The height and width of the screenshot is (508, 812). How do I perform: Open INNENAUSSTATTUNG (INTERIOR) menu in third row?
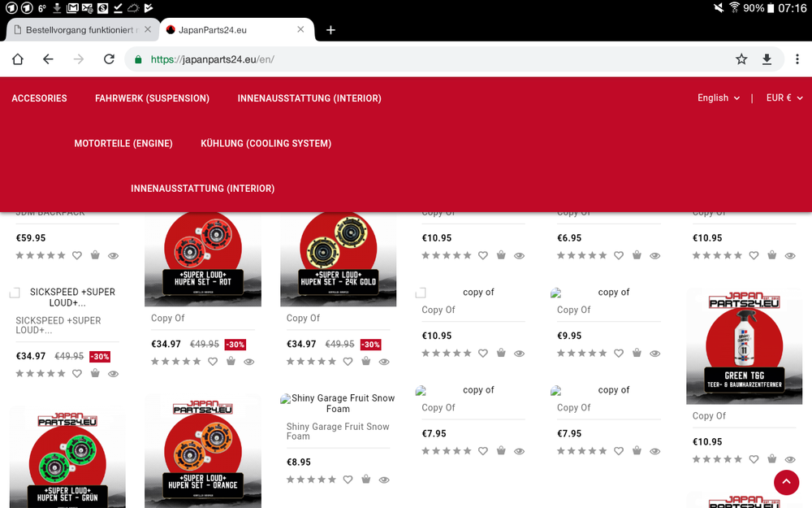[203, 189]
